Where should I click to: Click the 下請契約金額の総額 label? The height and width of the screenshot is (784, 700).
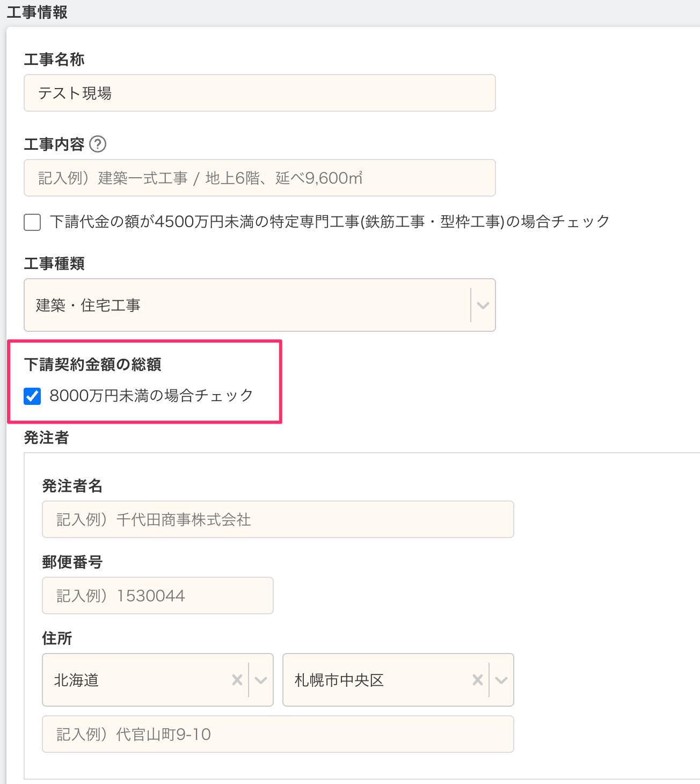point(92,365)
